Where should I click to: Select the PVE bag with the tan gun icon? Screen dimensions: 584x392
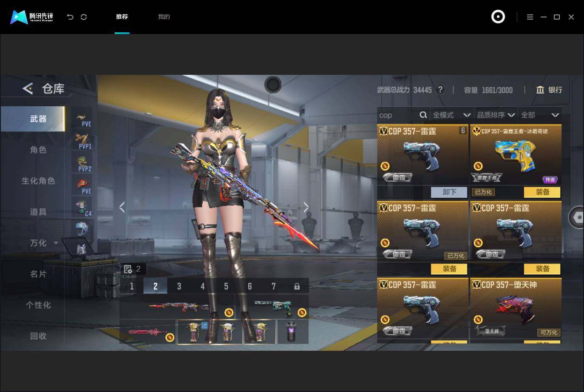pyautogui.click(x=83, y=119)
